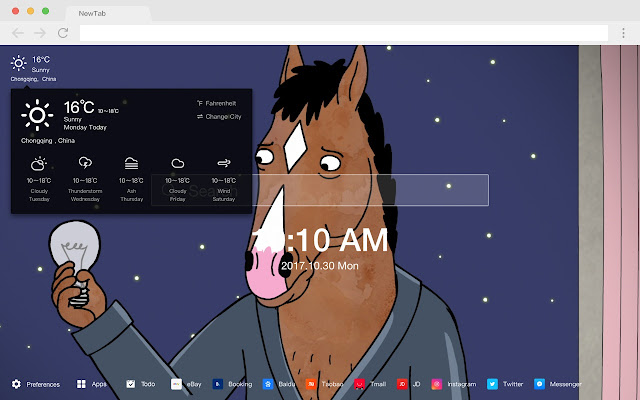Reload the page with refresh icon
This screenshot has height=400, width=640.
click(x=63, y=33)
